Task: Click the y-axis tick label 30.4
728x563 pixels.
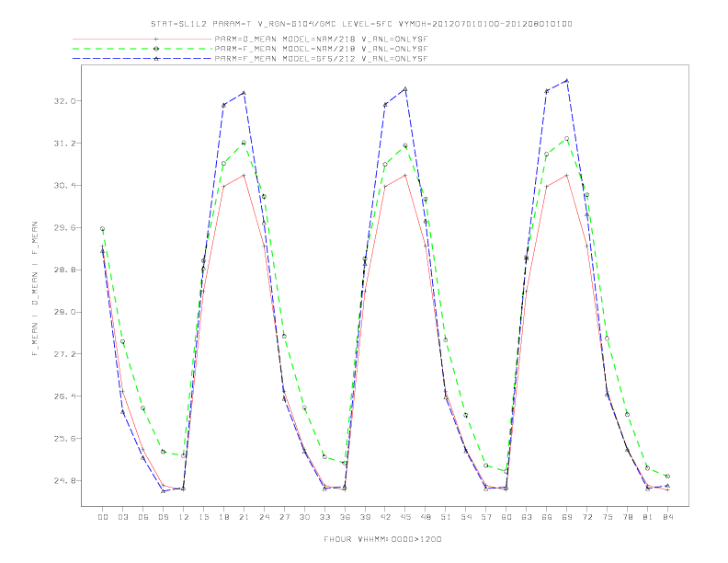Action: click(x=63, y=185)
